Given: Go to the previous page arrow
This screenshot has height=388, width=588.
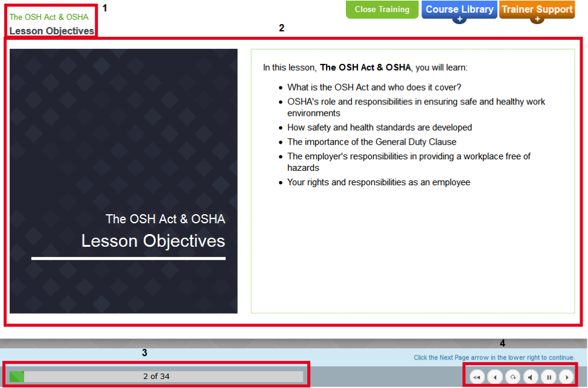Looking at the screenshot, I should click(494, 377).
